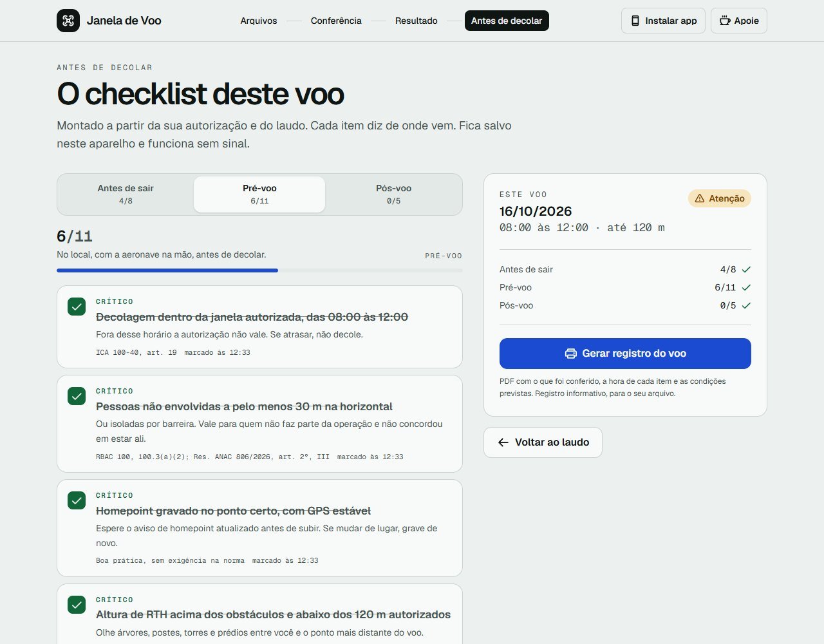Select the Pré-voo checklist tab
The height and width of the screenshot is (644, 824).
coord(259,194)
